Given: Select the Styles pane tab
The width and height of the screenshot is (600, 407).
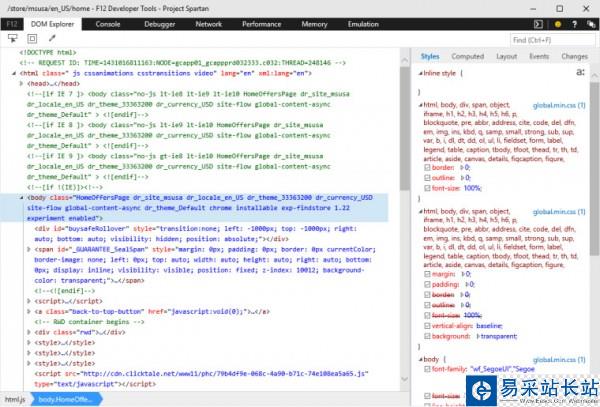Looking at the screenshot, I should tap(430, 57).
